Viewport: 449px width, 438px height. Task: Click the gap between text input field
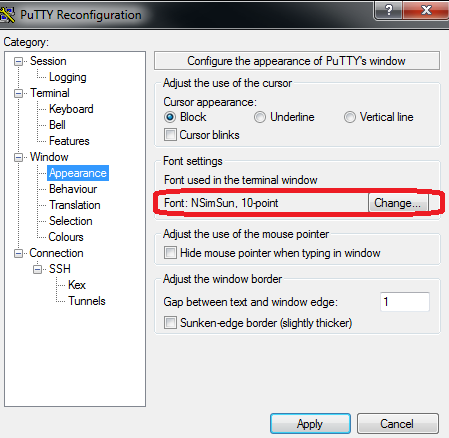coord(405,302)
